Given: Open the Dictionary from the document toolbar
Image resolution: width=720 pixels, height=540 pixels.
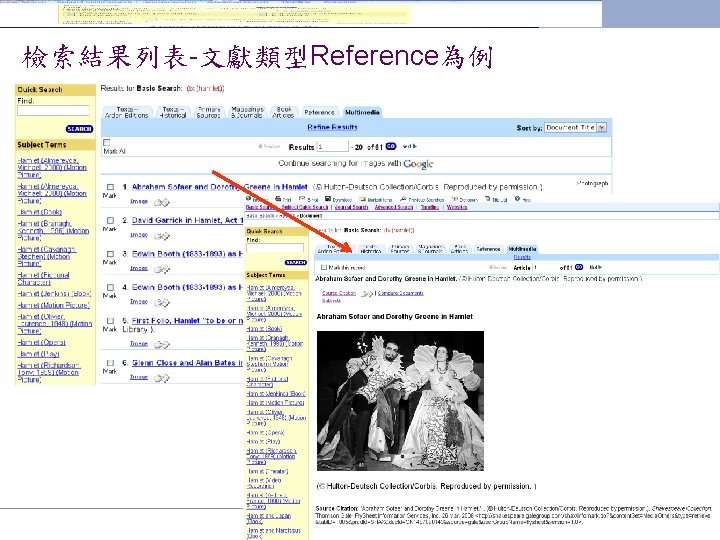Looking at the screenshot, I should 465,199.
